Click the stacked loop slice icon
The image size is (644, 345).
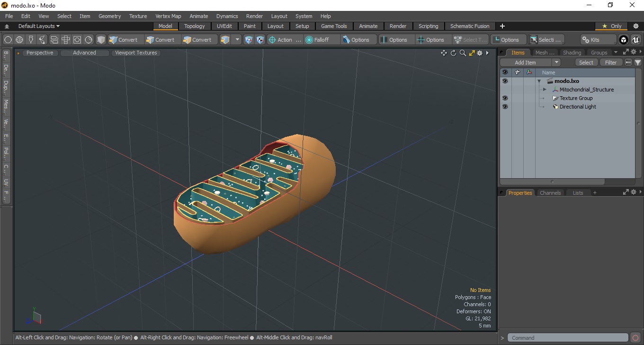click(54, 40)
